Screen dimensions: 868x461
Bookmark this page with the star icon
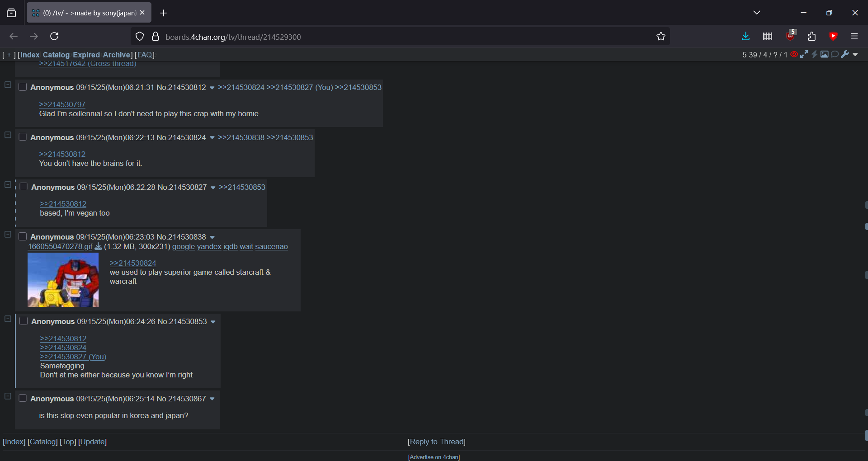point(661,37)
